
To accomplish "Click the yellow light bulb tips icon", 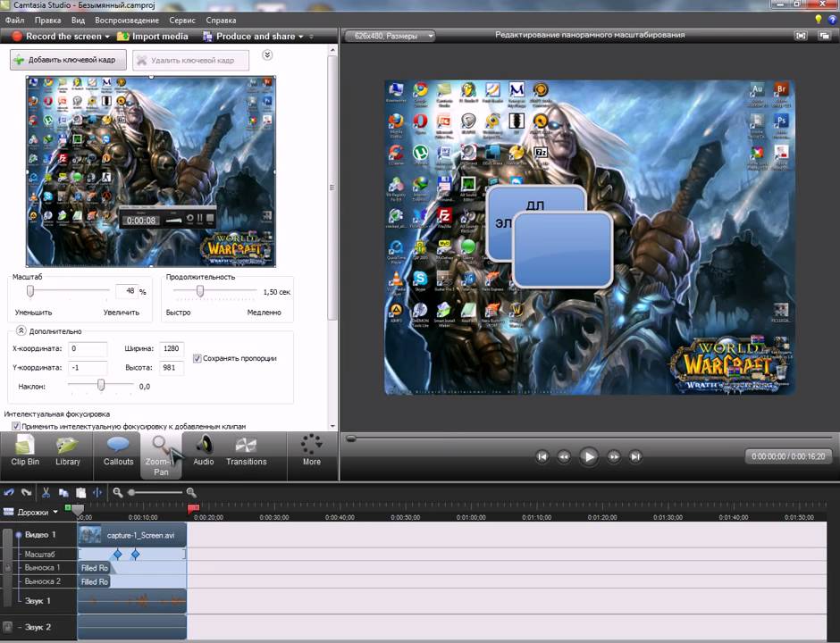I will (818, 20).
